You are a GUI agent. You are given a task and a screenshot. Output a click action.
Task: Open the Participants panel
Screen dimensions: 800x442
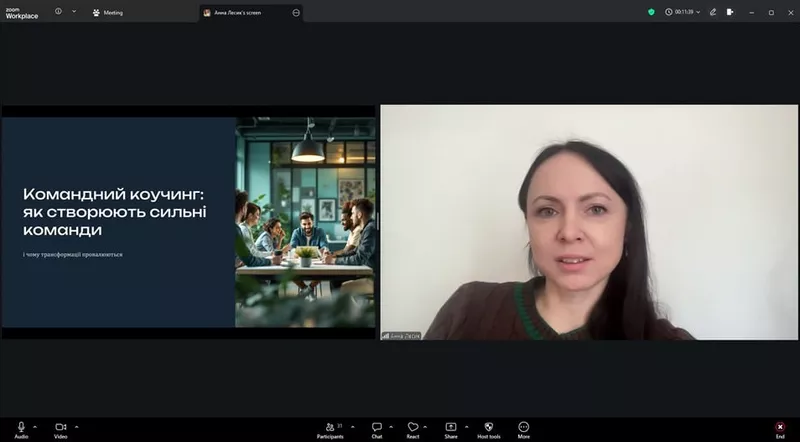pyautogui.click(x=330, y=427)
